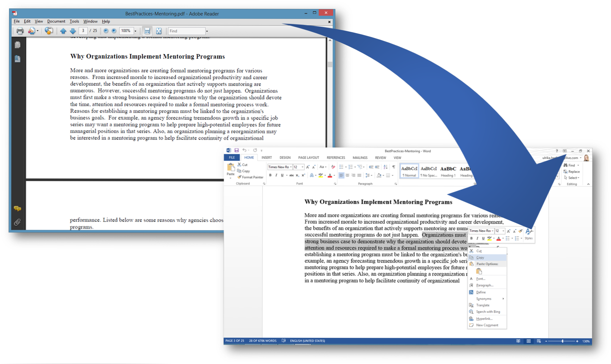611x364 pixels.
Task: Adjust the zoom slider in Word status bar
Action: [562, 341]
